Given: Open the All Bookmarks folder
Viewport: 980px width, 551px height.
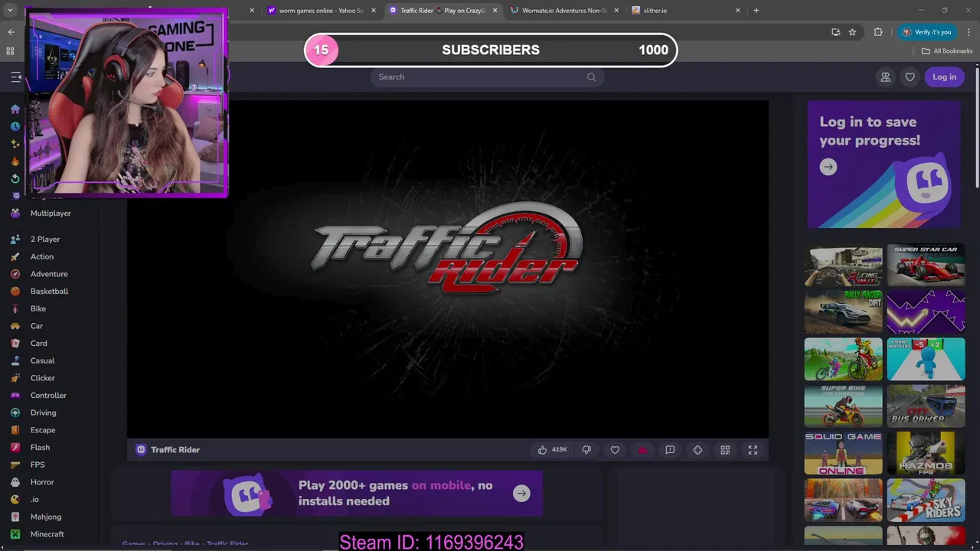Looking at the screenshot, I should [x=947, y=51].
